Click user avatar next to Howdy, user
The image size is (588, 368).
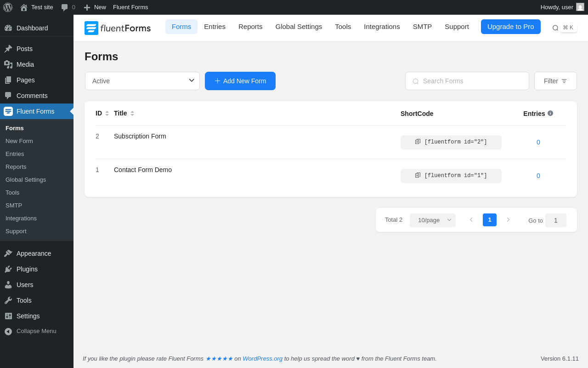point(580,7)
